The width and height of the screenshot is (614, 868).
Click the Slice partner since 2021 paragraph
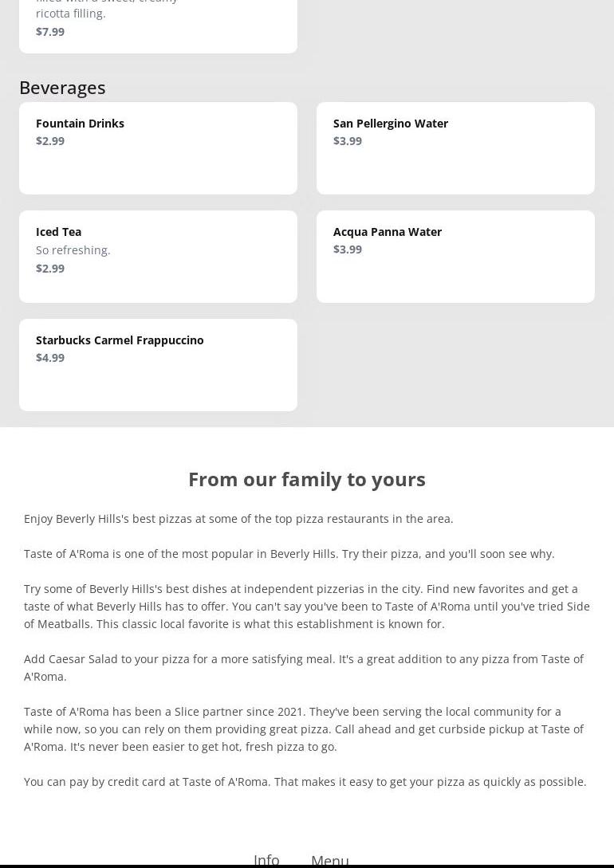coord(304,729)
